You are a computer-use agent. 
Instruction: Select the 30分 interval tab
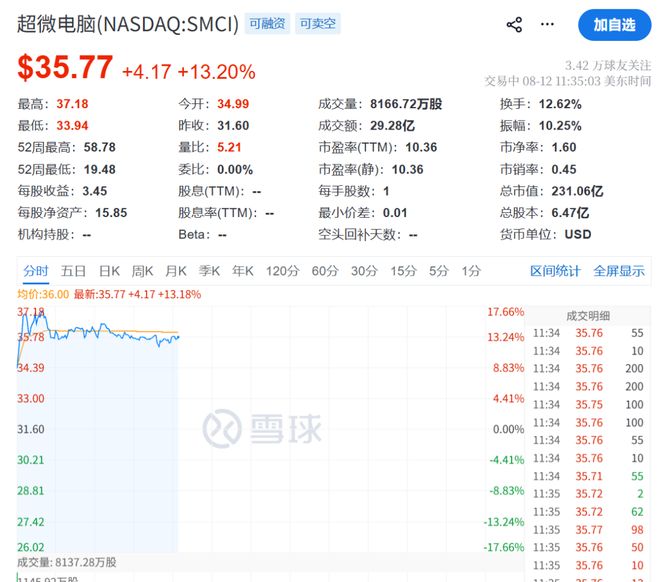point(364,271)
